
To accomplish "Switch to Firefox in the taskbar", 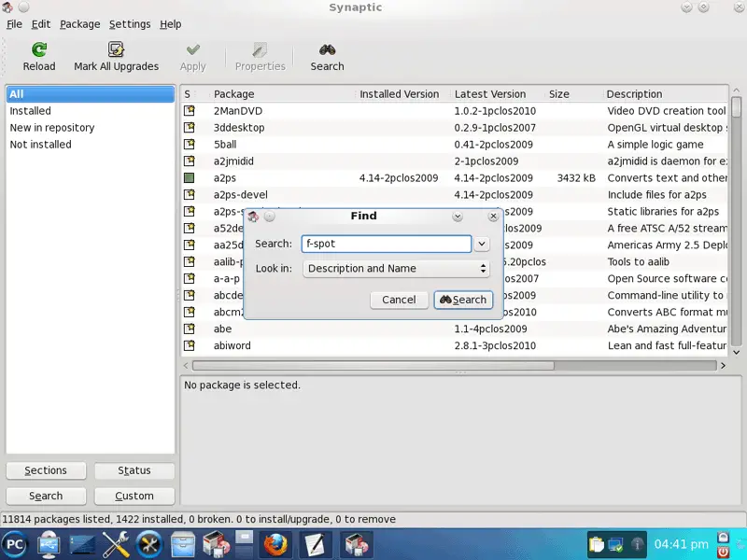I will coord(275,544).
